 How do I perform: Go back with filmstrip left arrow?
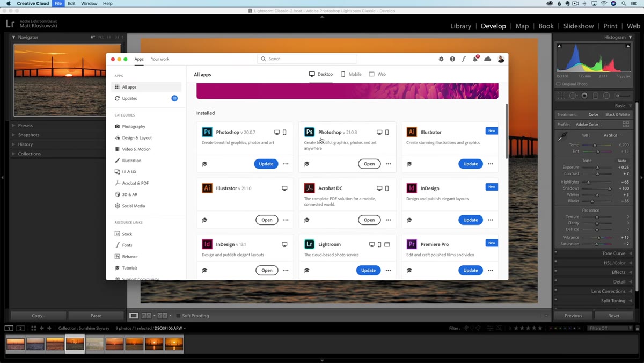42,328
